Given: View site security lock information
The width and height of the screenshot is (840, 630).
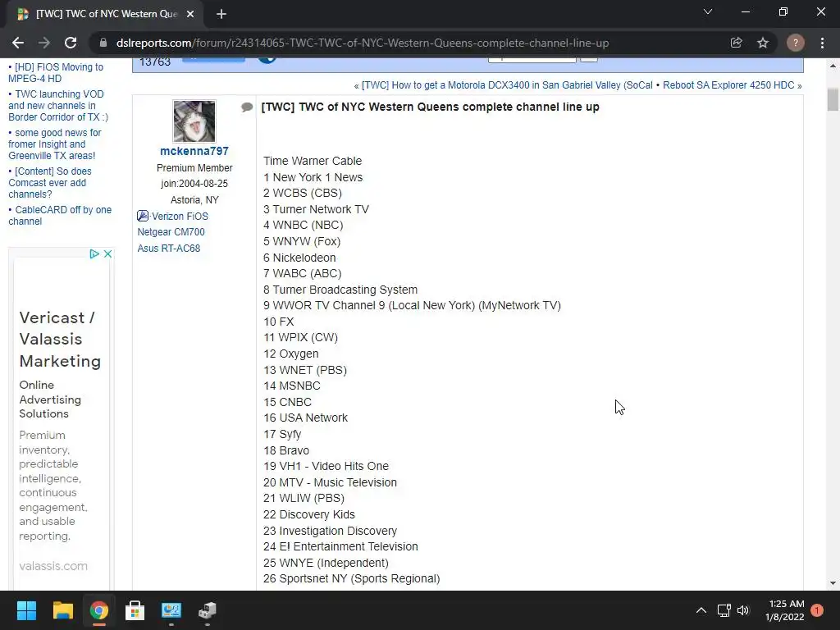Looking at the screenshot, I should click(103, 43).
